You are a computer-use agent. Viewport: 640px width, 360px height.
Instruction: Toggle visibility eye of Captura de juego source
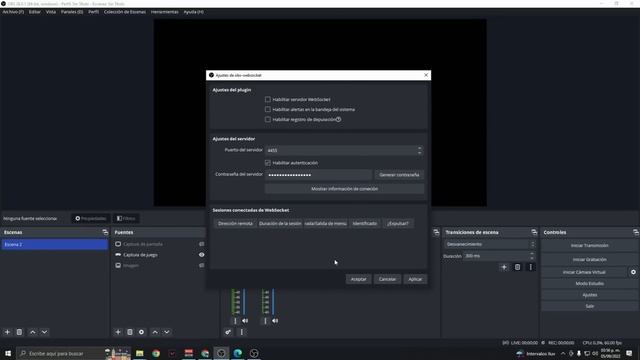pos(202,255)
